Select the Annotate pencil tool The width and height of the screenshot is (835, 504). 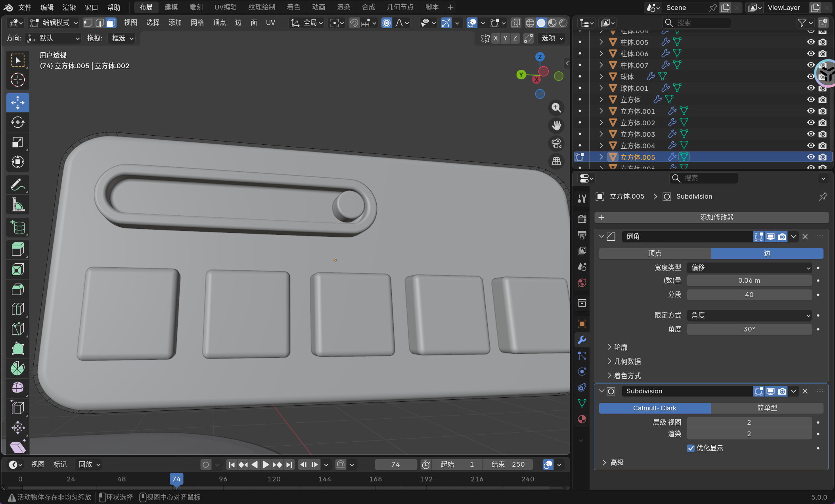coord(17,185)
